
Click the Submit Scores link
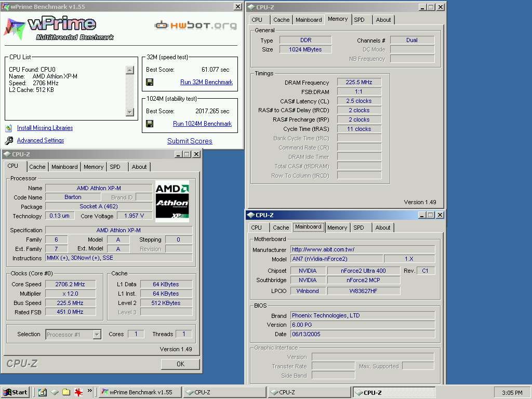[x=190, y=141]
